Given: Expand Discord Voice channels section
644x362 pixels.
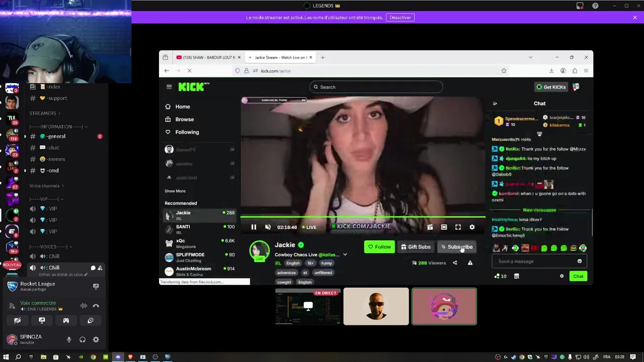Looking at the screenshot, I should pos(47,186).
